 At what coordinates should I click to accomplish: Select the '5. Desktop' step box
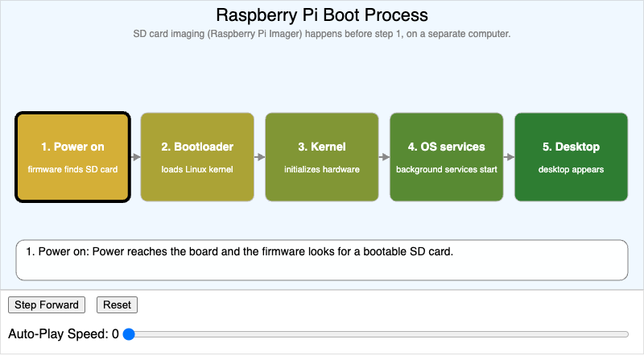pos(571,157)
